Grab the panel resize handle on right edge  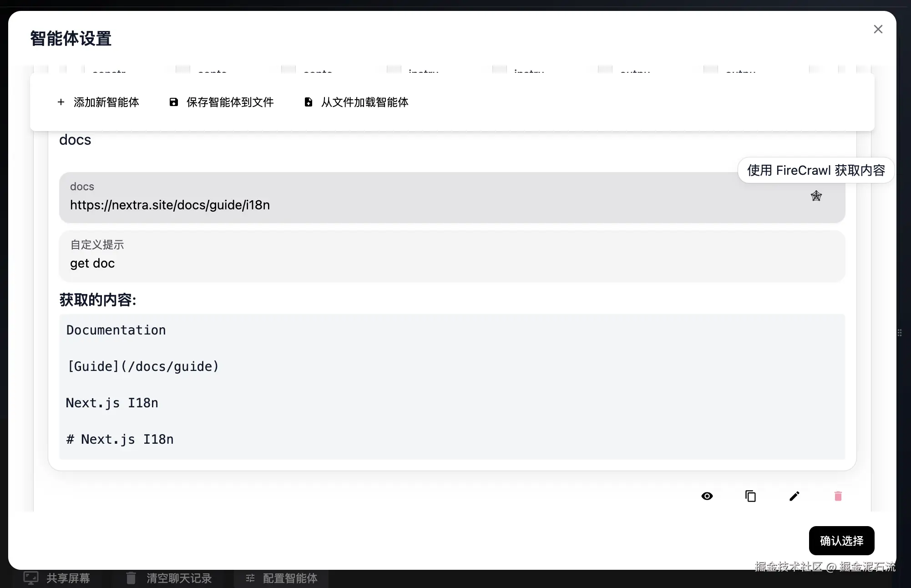pyautogui.click(x=900, y=333)
